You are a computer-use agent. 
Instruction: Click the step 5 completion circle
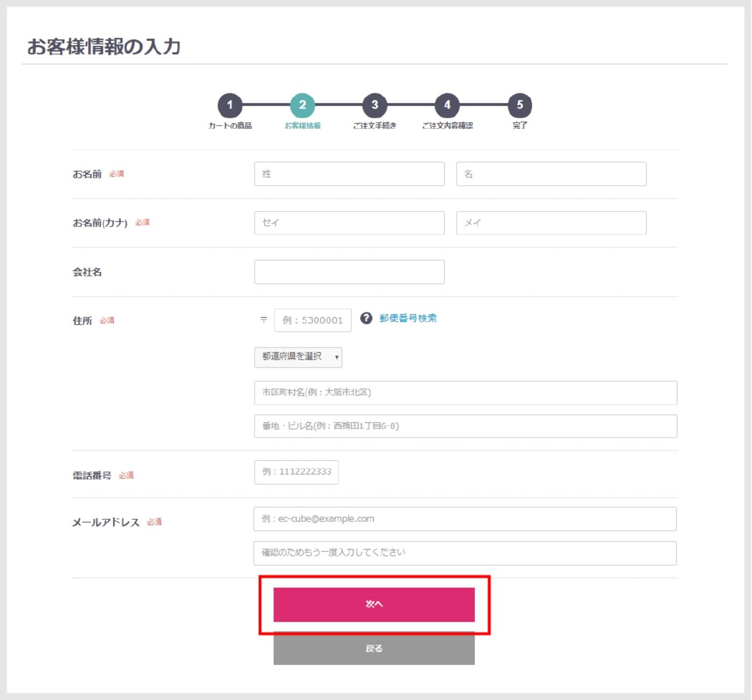pos(519,105)
